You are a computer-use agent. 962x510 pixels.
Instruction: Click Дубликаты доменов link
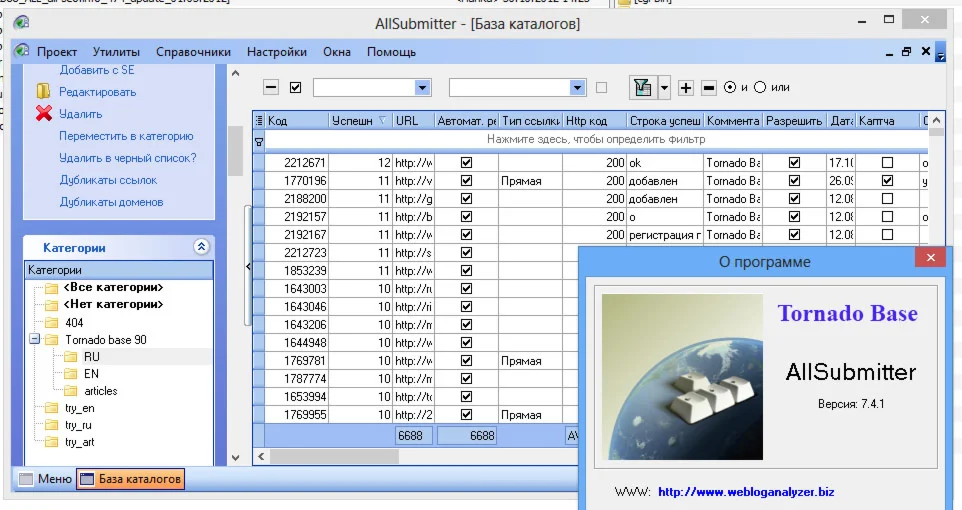click(x=111, y=202)
